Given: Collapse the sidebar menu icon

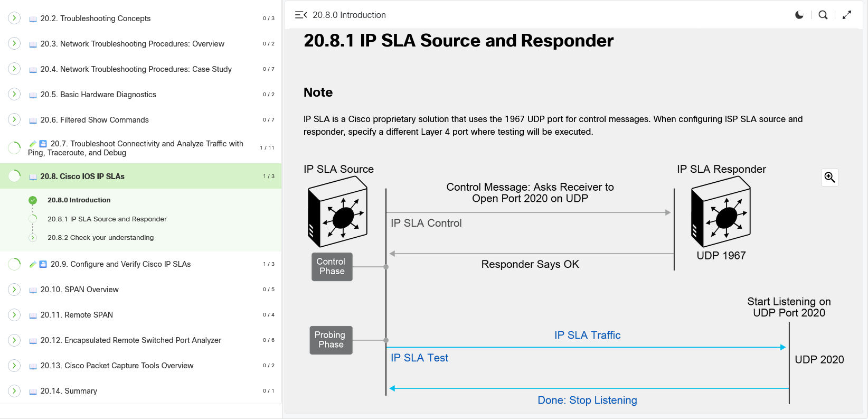Looking at the screenshot, I should [301, 15].
